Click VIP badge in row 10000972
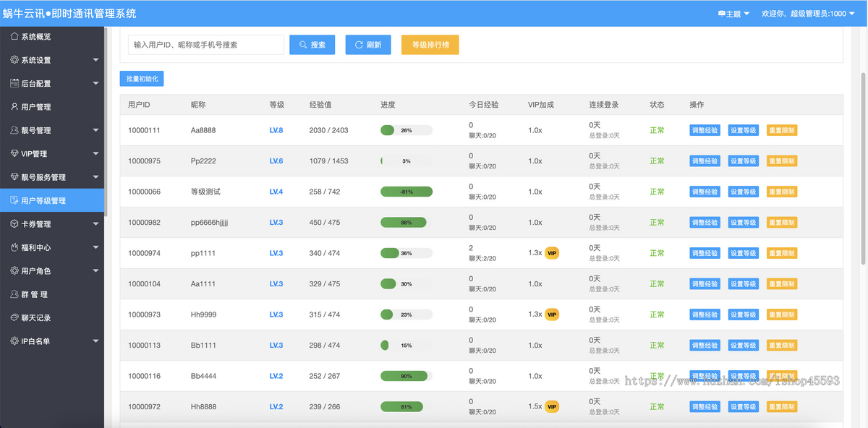The image size is (868, 428). 552,406
